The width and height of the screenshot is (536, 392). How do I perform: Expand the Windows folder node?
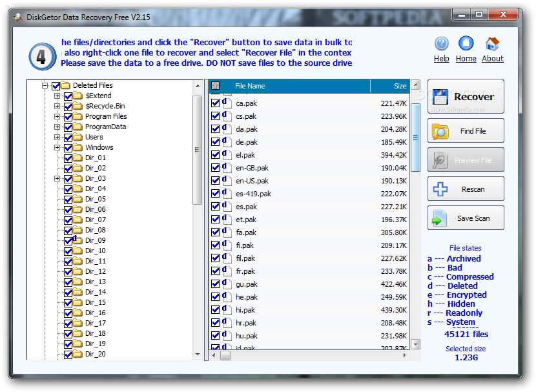coord(57,147)
